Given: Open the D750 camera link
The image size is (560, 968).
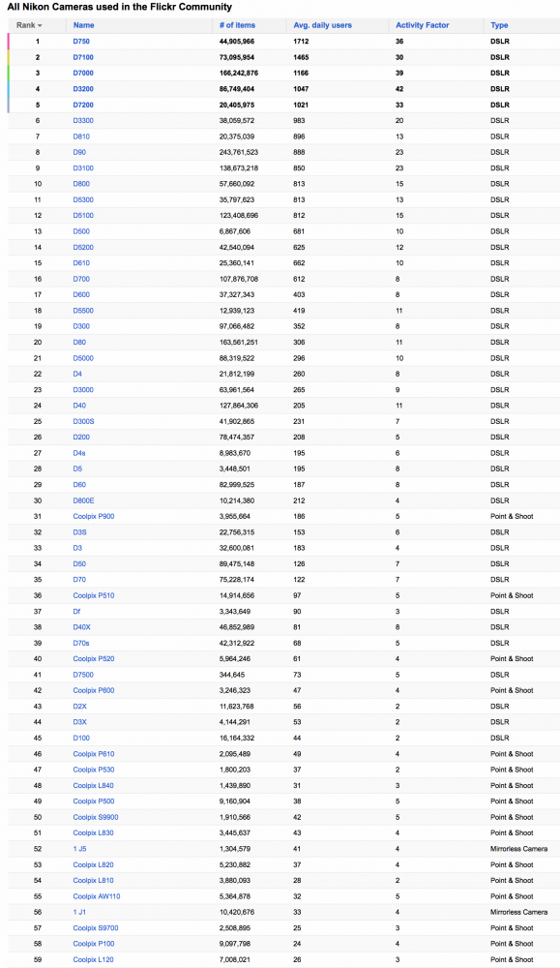Looking at the screenshot, I should pos(81,42).
